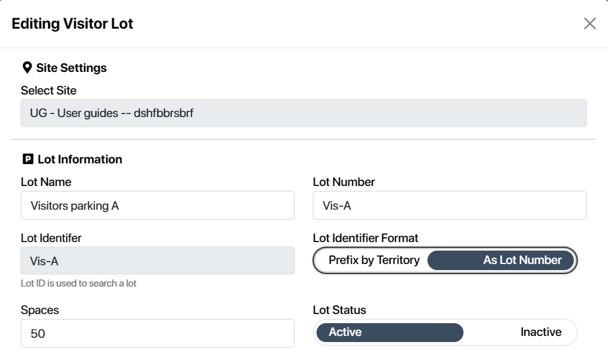Screen dimensions: 608x364
Task: Close the Editing Visitor Lot dialog
Action: click(x=590, y=24)
